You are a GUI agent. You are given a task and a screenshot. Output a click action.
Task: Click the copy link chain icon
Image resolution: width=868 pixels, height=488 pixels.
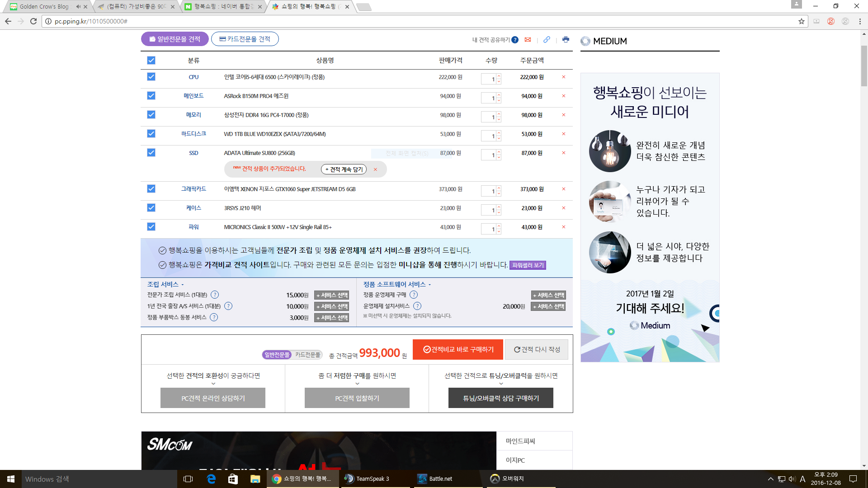(x=547, y=39)
